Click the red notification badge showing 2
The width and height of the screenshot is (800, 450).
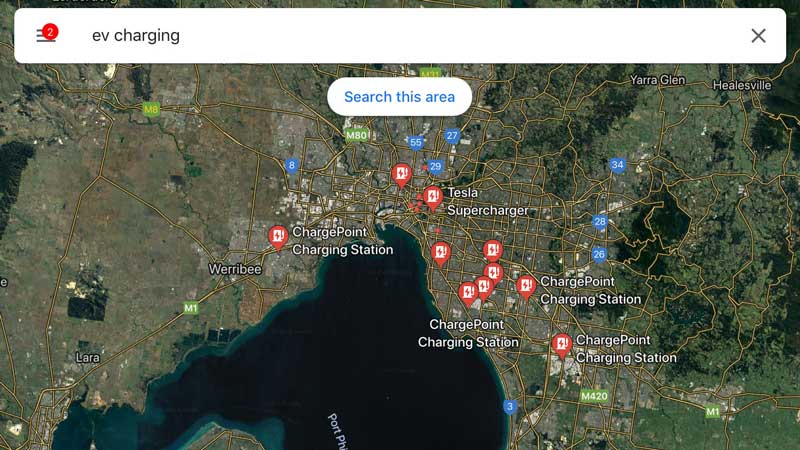coord(50,32)
